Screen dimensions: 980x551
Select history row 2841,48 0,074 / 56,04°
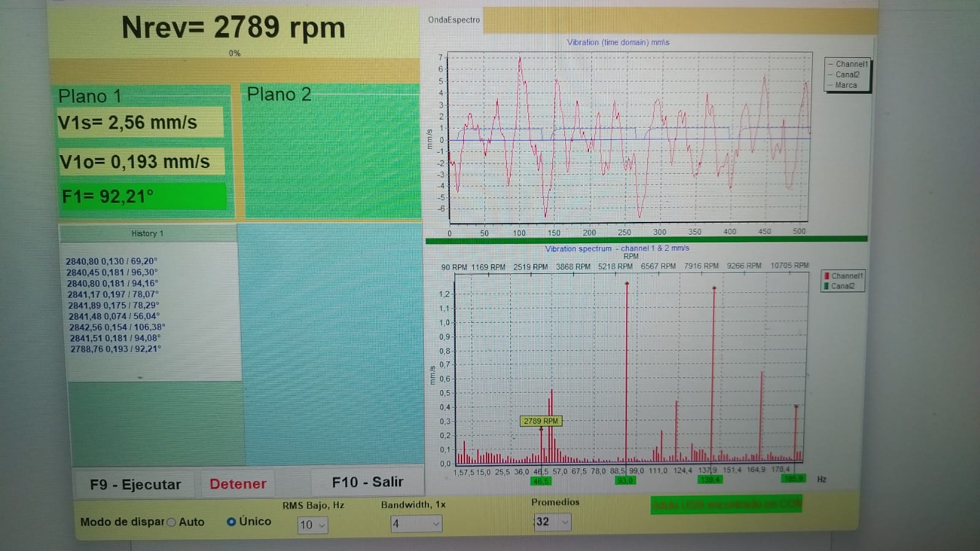(x=114, y=316)
